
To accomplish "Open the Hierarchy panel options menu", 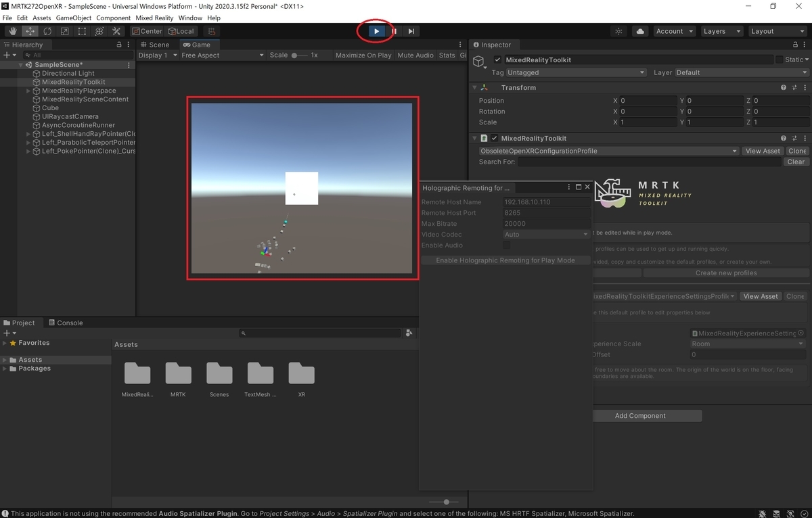I will pyautogui.click(x=129, y=45).
